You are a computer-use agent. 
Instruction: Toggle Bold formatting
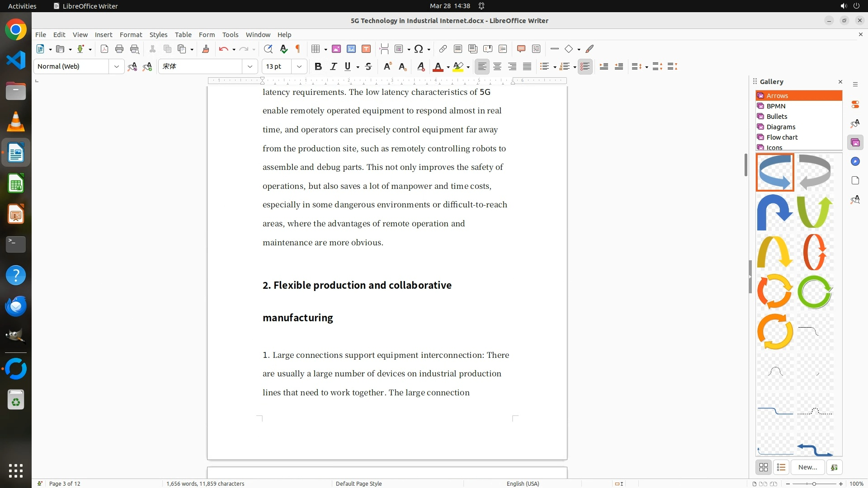(318, 66)
